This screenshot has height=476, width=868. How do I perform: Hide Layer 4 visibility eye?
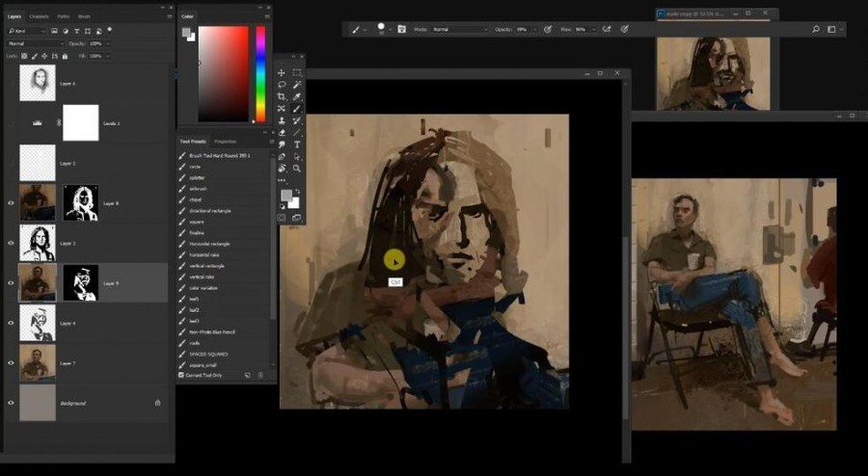pyautogui.click(x=11, y=323)
